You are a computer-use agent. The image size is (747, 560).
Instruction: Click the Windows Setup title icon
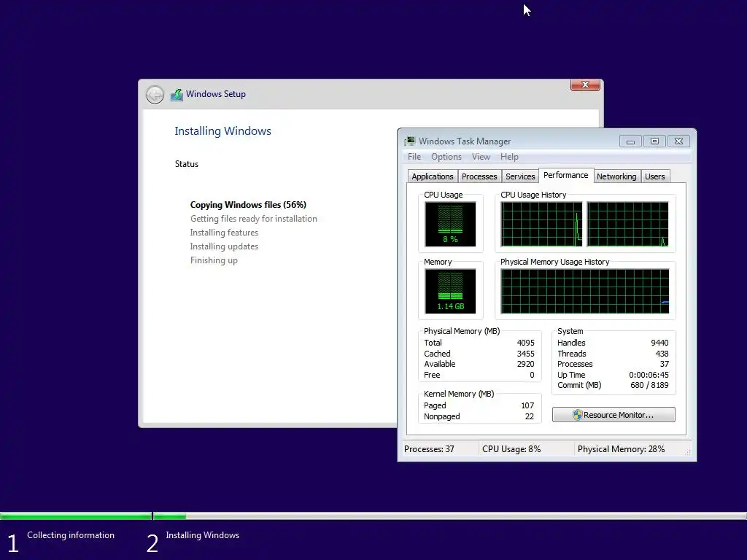pyautogui.click(x=177, y=95)
